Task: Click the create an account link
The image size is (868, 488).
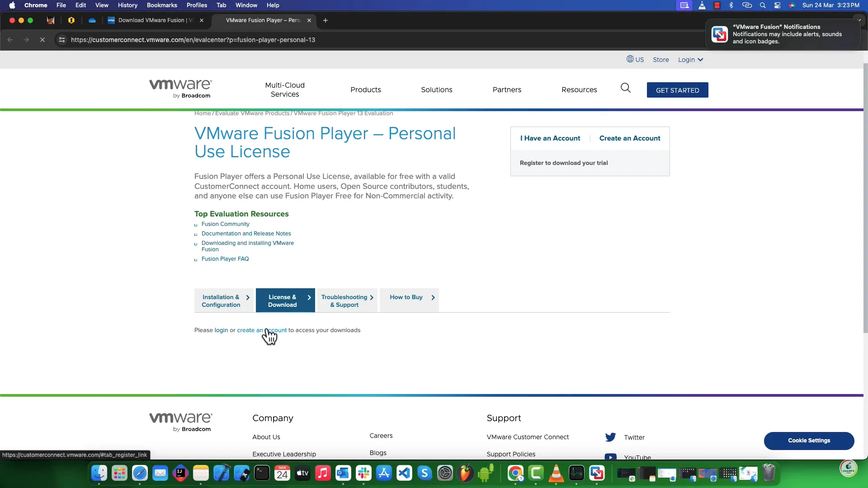Action: point(262,330)
